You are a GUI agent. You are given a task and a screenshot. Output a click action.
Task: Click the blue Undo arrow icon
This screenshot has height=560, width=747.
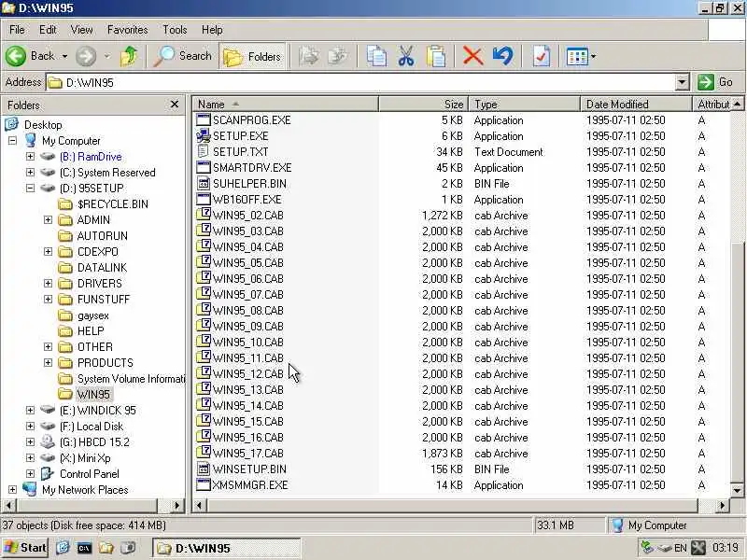coord(502,56)
